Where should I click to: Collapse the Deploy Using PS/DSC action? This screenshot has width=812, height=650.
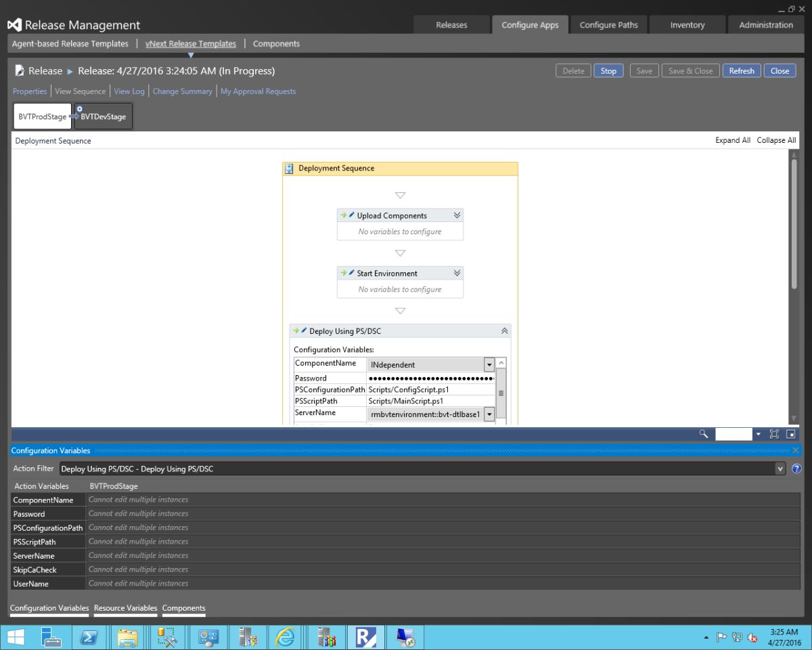(x=504, y=331)
